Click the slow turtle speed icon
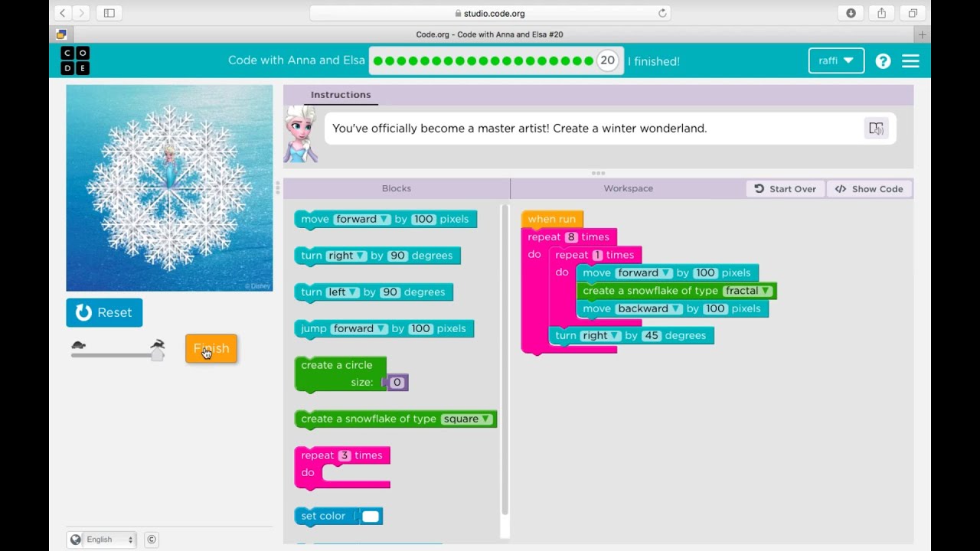The width and height of the screenshot is (980, 551). (78, 345)
